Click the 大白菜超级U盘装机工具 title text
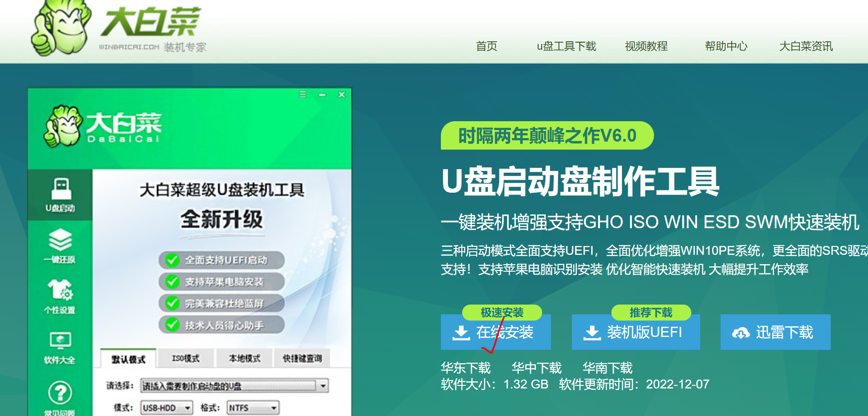 click(222, 190)
